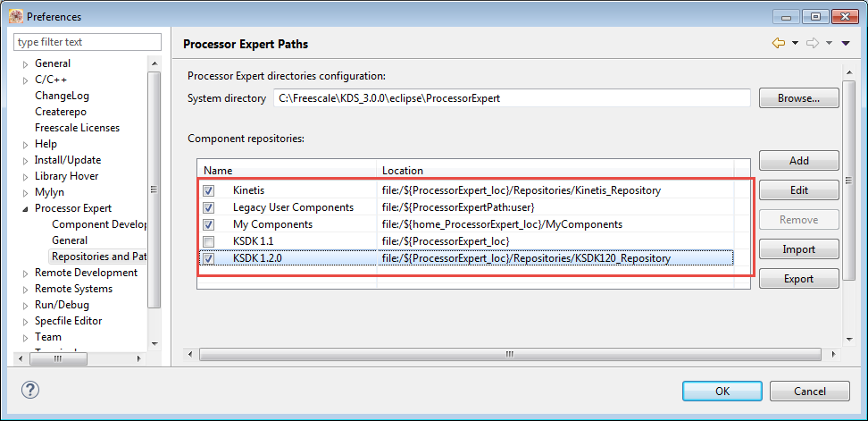Click the KSDK120_Repository location cell
This screenshot has width=868, height=421.
tap(527, 258)
